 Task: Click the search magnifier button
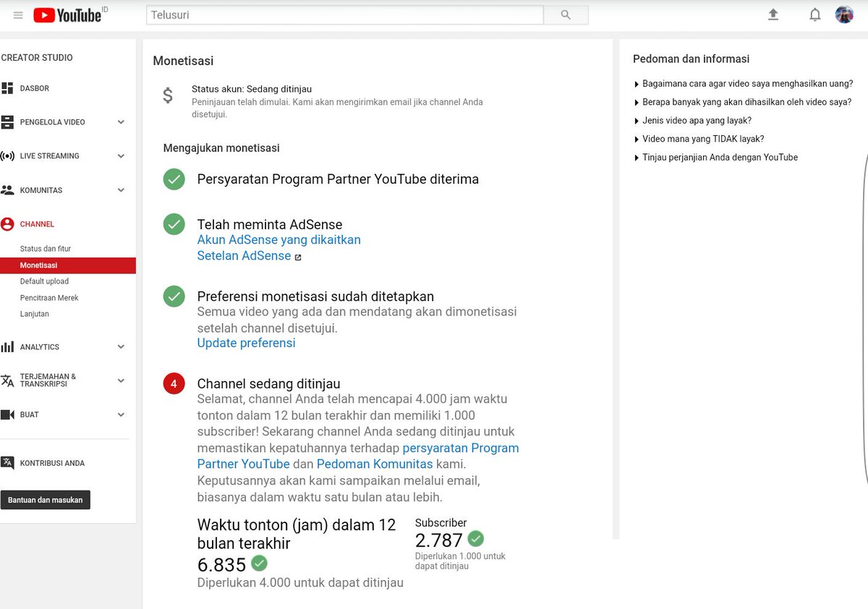(566, 15)
